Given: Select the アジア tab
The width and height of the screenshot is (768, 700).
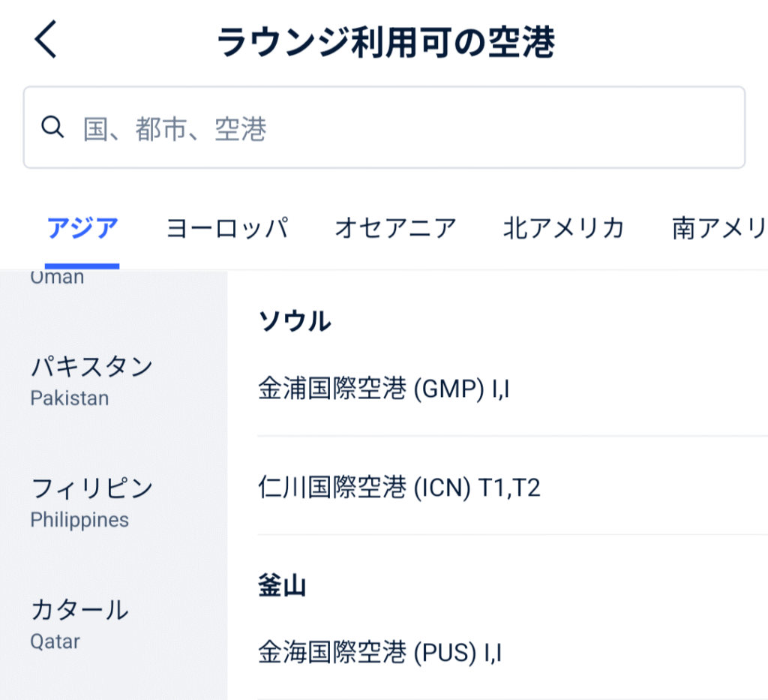Looking at the screenshot, I should tap(82, 227).
